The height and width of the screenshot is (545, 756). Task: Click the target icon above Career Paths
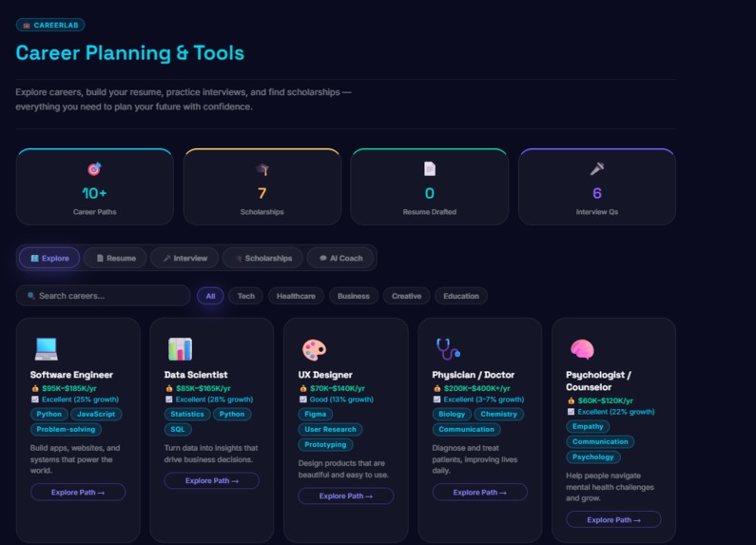94,168
